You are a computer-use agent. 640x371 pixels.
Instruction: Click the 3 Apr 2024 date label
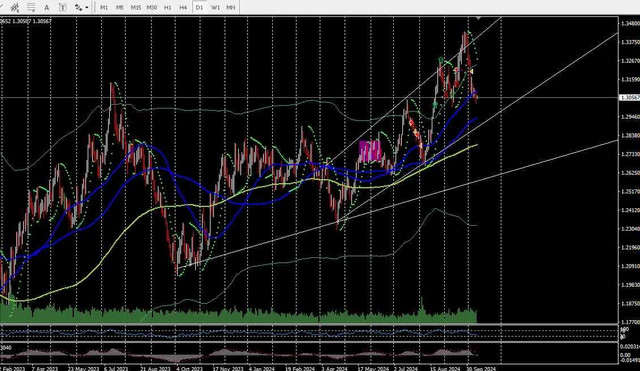[334, 369]
